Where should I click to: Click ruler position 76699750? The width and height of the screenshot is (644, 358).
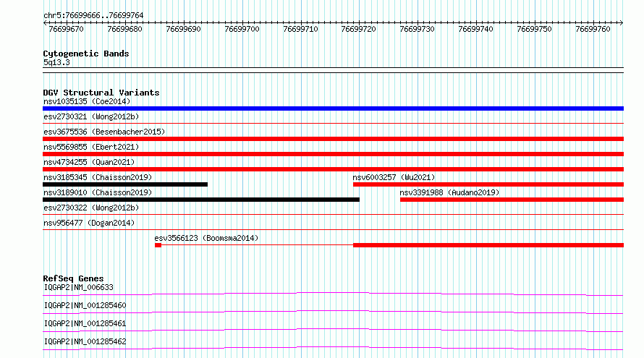click(534, 29)
